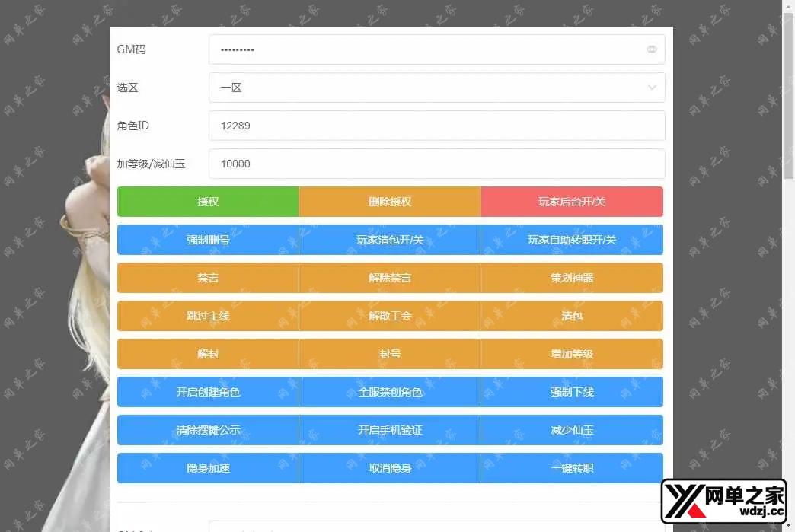Click the 一键转职 button
The height and width of the screenshot is (532, 795).
[572, 468]
